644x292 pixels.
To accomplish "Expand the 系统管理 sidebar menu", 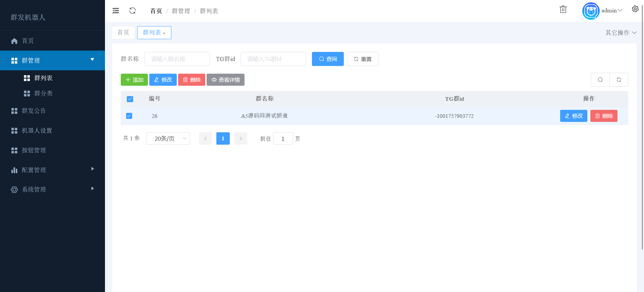I will [x=52, y=190].
